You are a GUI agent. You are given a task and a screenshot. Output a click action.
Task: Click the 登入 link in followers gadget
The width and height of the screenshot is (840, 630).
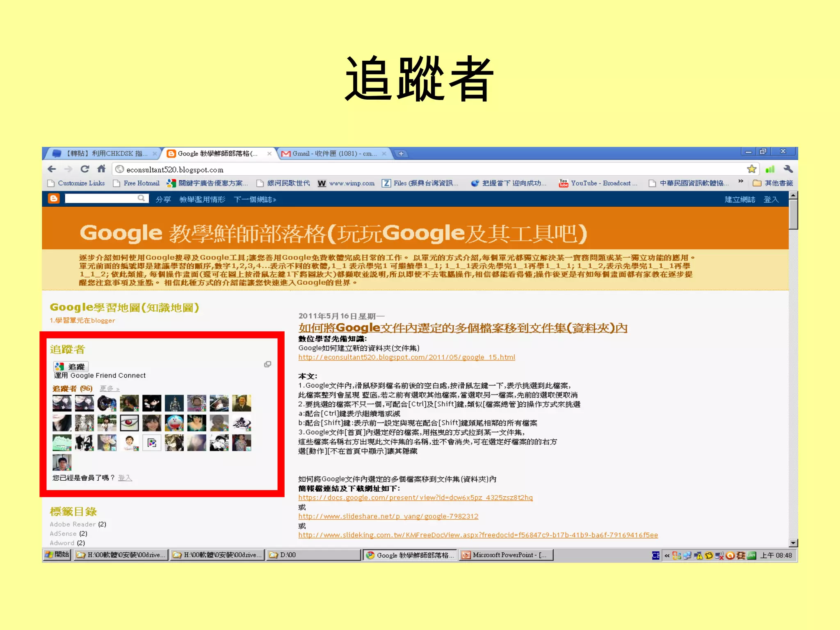(125, 478)
